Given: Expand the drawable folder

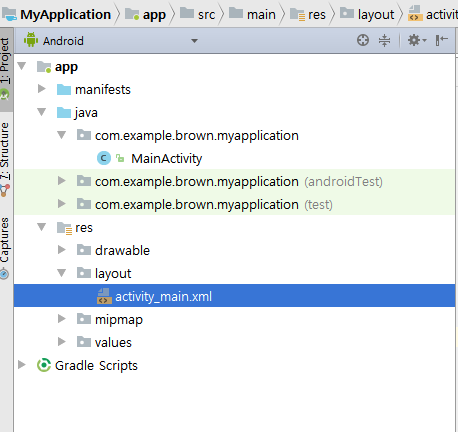Looking at the screenshot, I should point(62,250).
